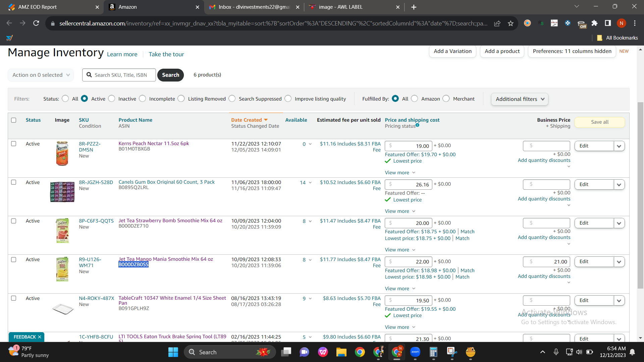Check the Jet Tea Mango Mania row
Viewport: 644px width, 362px height.
(x=14, y=259)
